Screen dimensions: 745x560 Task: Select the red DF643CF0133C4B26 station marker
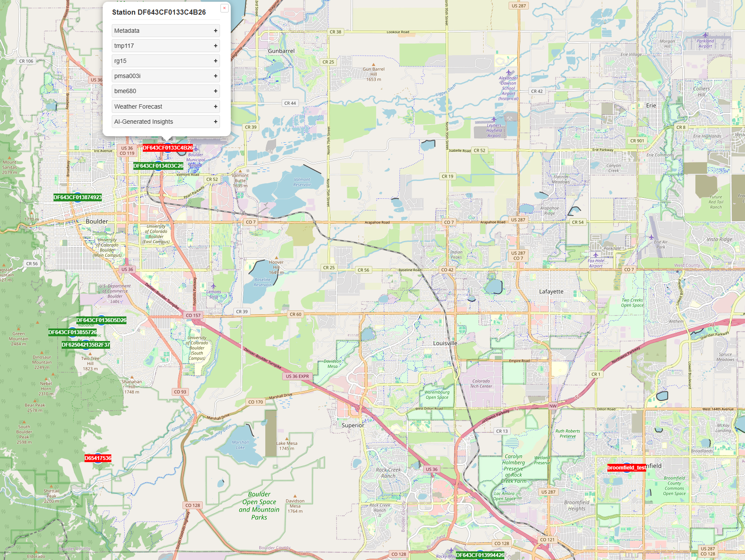click(168, 147)
